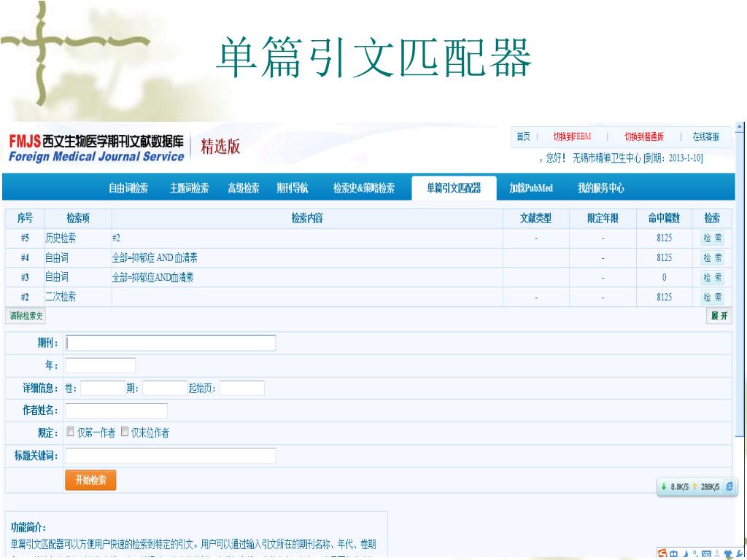Expand history list with 展开 button
Screen dimensions: 747x560
pyautogui.click(x=719, y=316)
